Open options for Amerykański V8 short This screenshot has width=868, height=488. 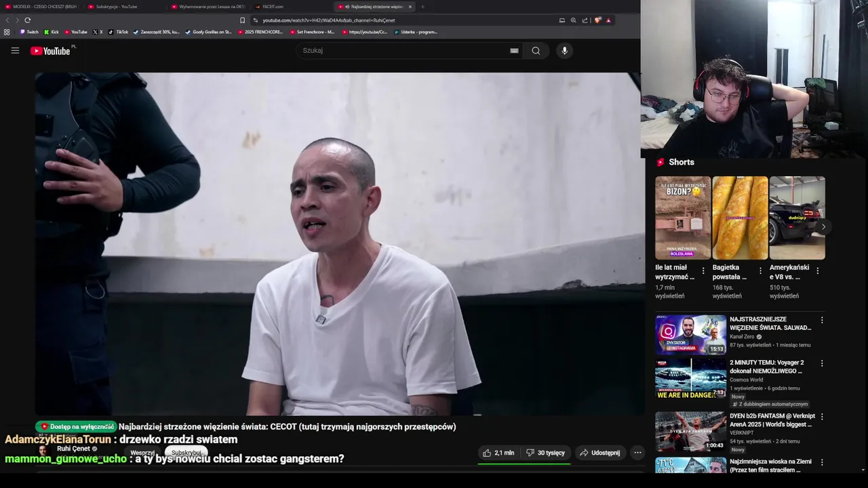pyautogui.click(x=817, y=270)
